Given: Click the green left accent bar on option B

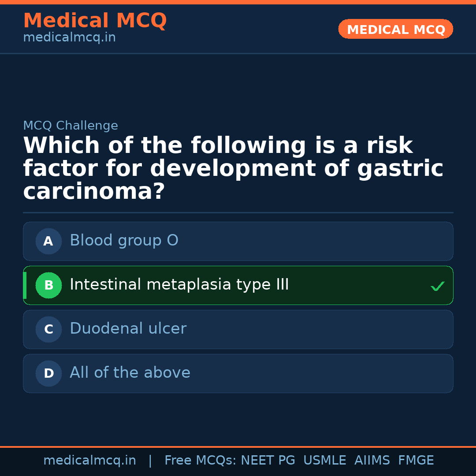Looking at the screenshot, I should tap(25, 285).
